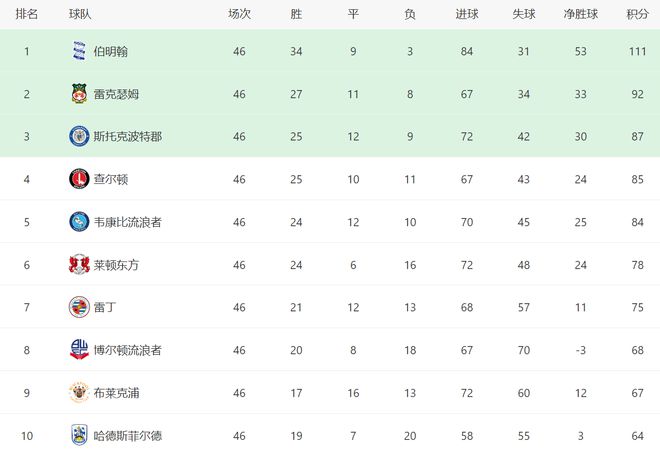Open the 伯明翰 team name link

[x=110, y=51]
